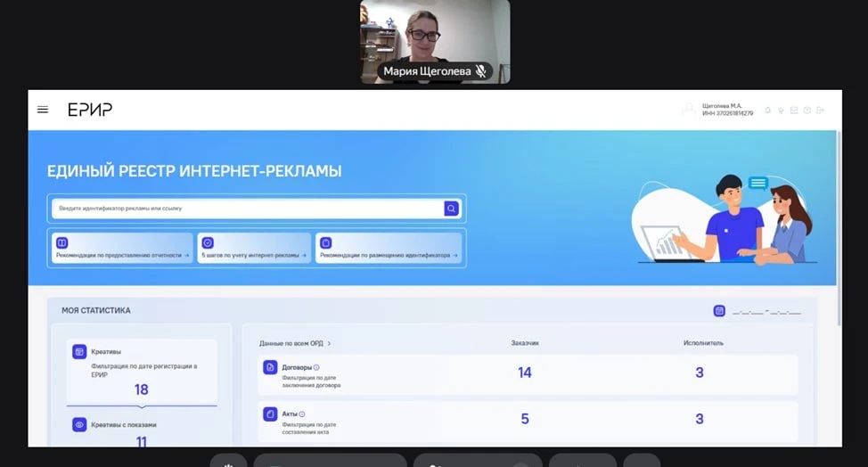Viewport: 868px width, 467px height.
Task: Click the book icon on reporting recommendations card
Action: (x=62, y=242)
